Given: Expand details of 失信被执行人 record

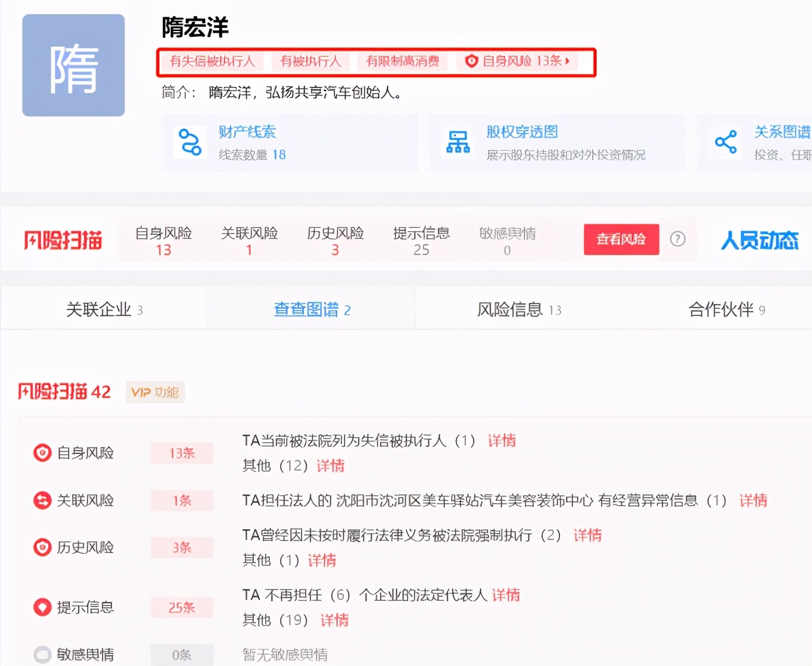Looking at the screenshot, I should [x=502, y=440].
